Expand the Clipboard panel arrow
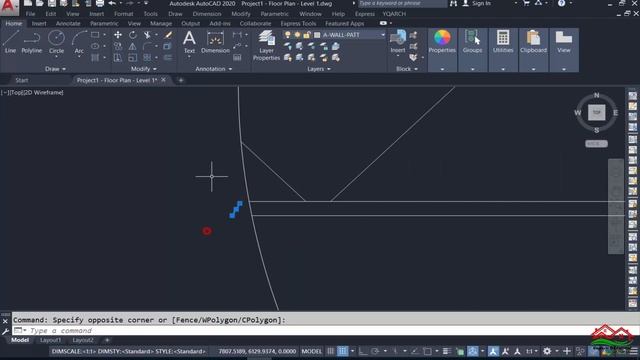This screenshot has height=360, width=640. pos(533,69)
